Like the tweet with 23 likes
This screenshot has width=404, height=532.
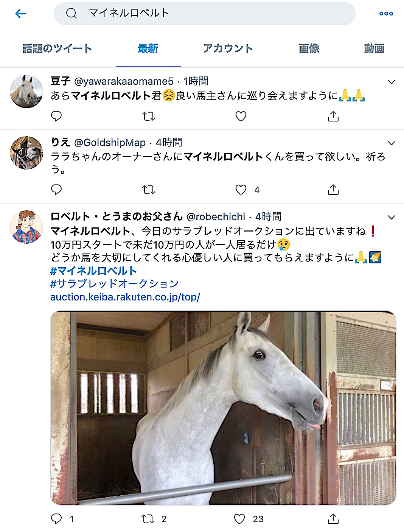pos(239,519)
